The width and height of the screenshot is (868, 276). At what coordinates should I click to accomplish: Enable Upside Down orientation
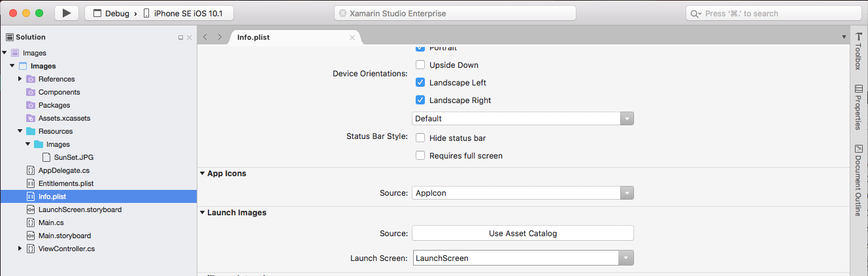coord(420,65)
